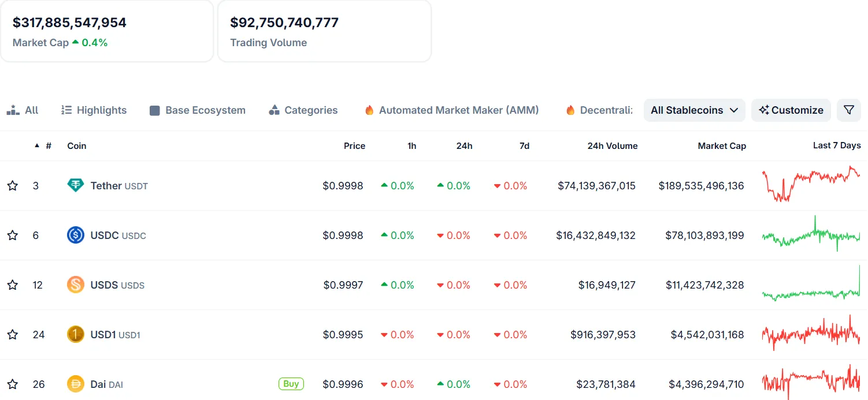Click Dai price $0.9996

point(343,384)
